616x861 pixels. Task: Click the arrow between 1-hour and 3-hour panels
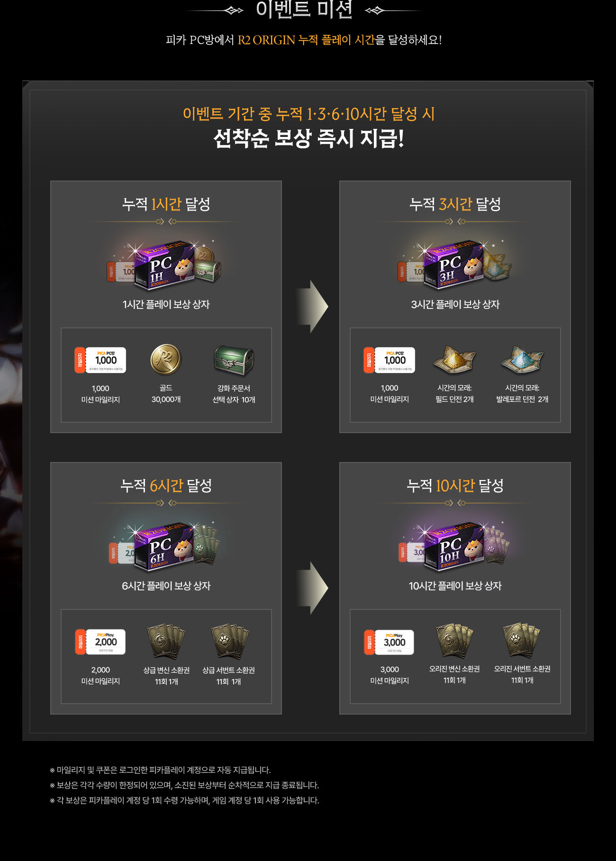pyautogui.click(x=312, y=306)
